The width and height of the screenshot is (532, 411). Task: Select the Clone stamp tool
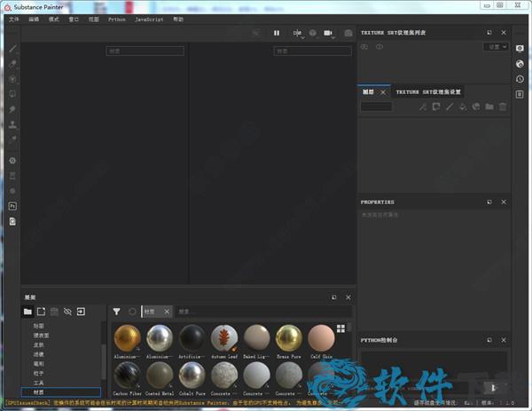(12, 124)
